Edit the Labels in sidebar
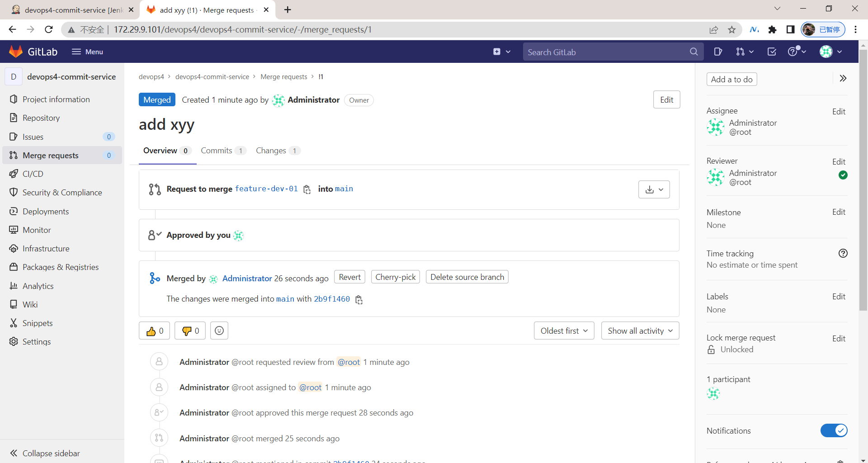The image size is (868, 463). 839,297
